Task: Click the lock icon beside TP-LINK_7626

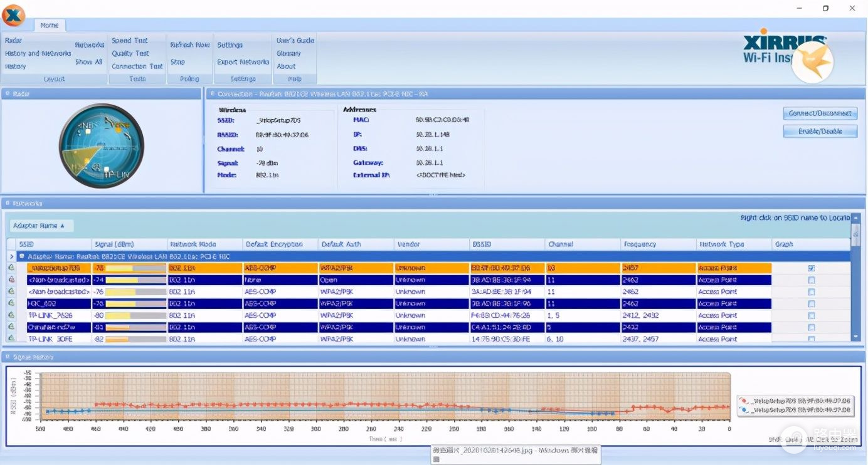Action: click(11, 315)
